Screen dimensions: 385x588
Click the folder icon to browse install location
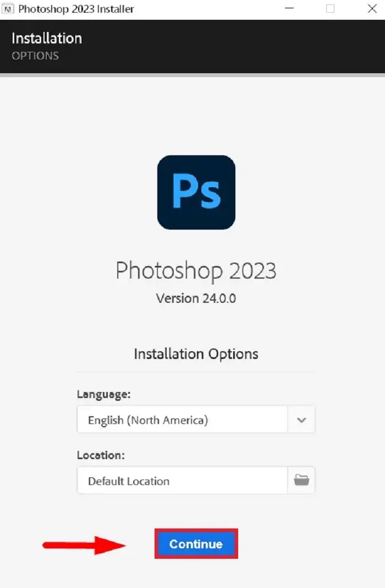coord(301,480)
